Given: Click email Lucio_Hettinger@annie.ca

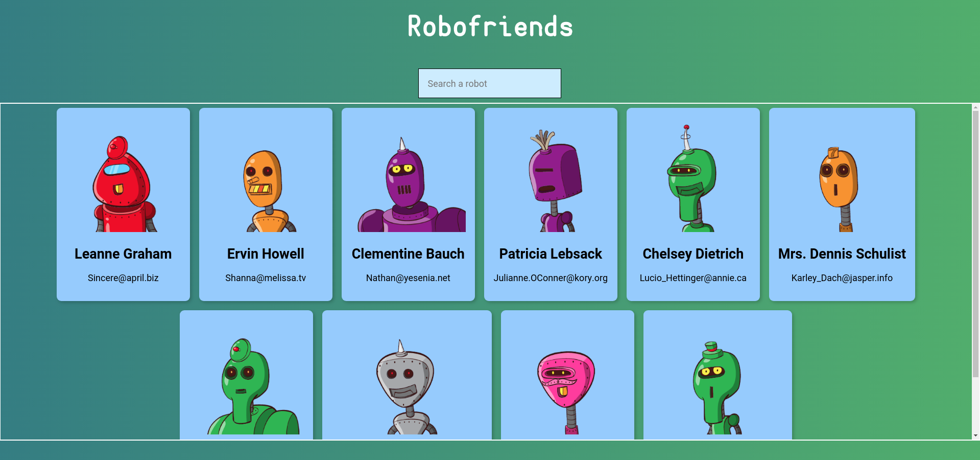Looking at the screenshot, I should pos(693,278).
